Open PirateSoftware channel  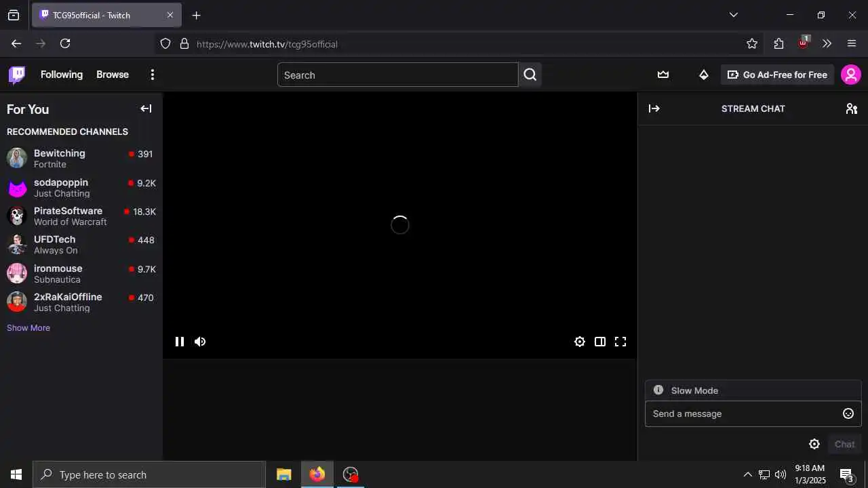(81, 216)
